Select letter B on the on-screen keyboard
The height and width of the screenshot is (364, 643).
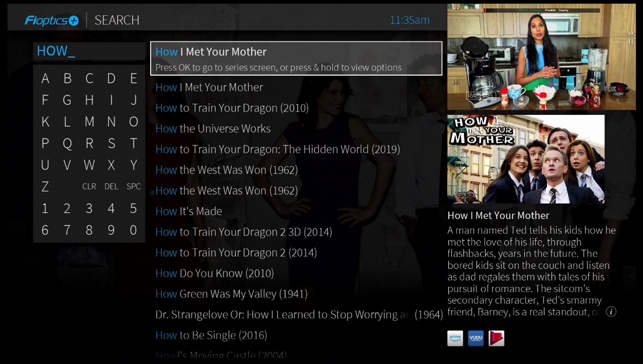pyautogui.click(x=67, y=79)
